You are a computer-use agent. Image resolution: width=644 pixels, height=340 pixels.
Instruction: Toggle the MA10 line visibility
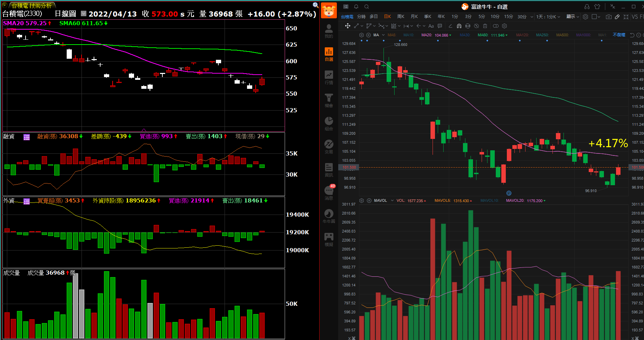[409, 35]
